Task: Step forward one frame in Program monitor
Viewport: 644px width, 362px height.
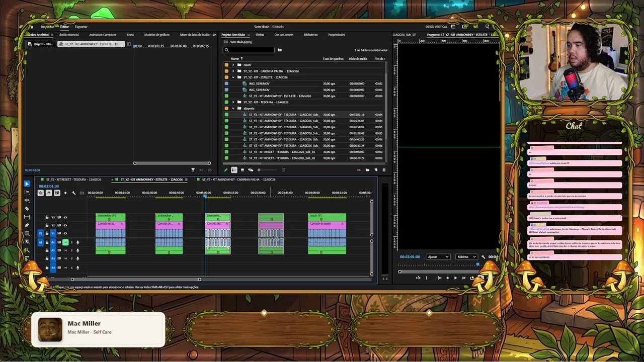Action: click(x=464, y=278)
